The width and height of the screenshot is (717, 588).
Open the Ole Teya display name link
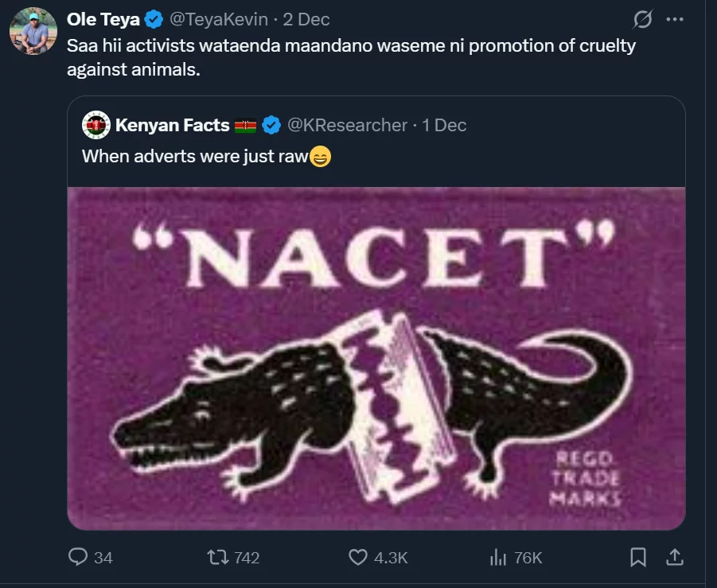pos(103,20)
